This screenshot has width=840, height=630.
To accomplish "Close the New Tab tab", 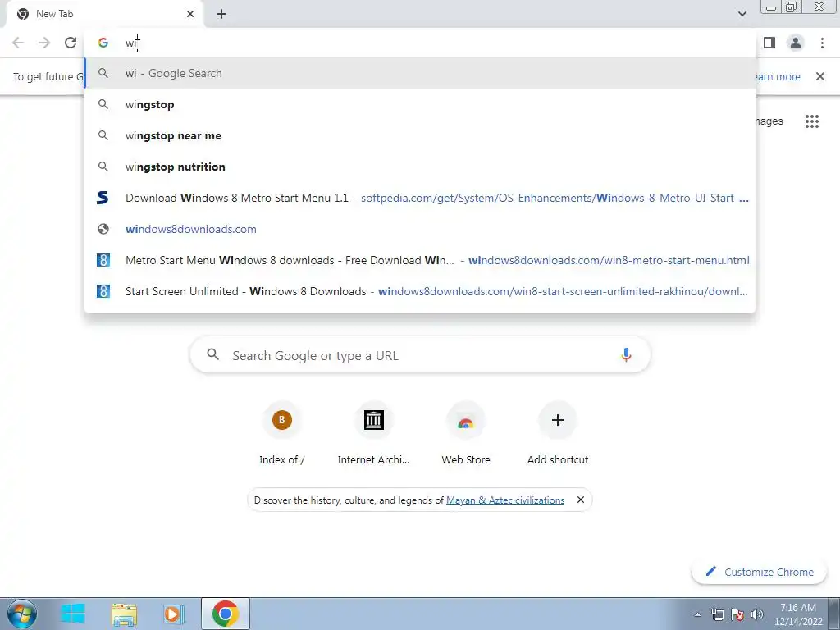I will [190, 14].
